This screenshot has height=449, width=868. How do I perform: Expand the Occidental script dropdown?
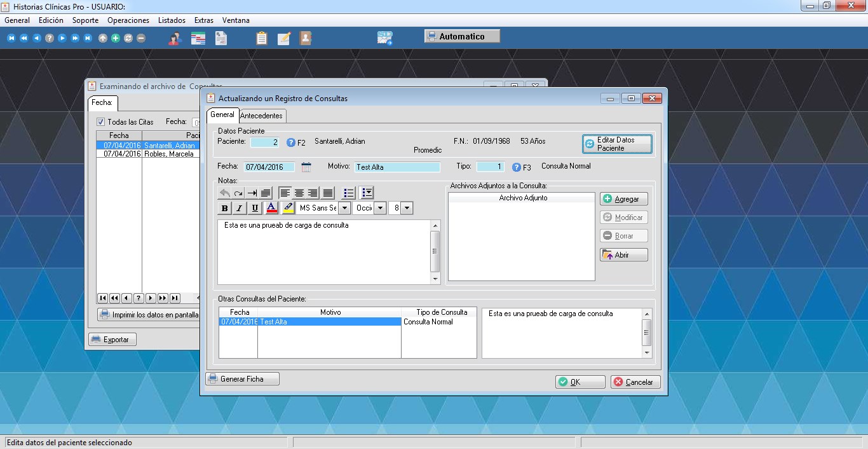(x=380, y=208)
